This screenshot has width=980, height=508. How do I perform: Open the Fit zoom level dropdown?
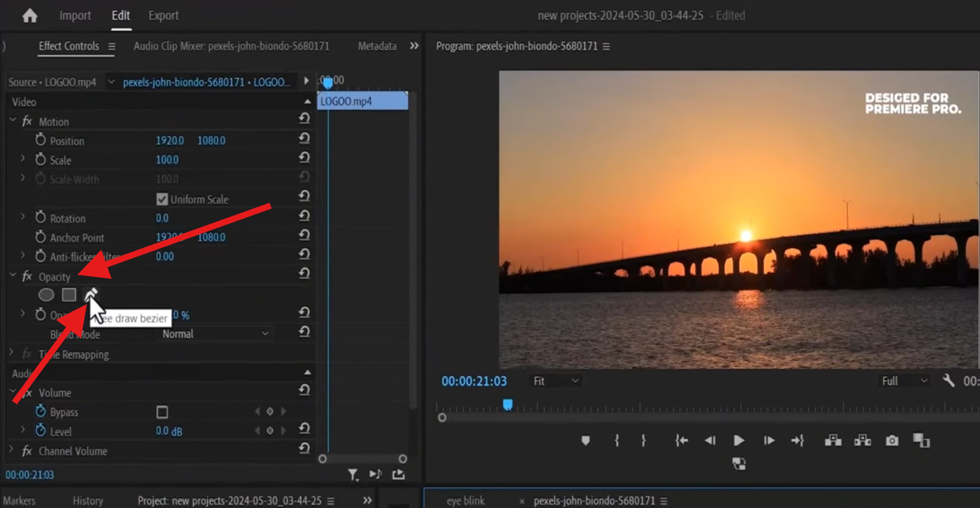(555, 381)
